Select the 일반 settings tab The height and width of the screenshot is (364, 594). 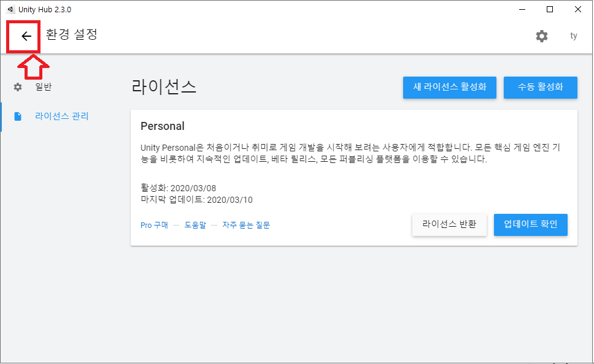(43, 87)
